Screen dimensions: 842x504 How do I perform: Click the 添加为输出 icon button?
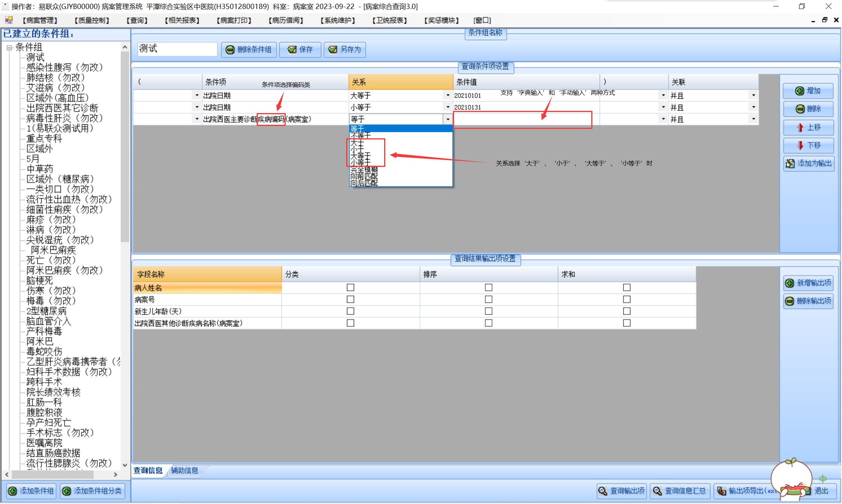tap(790, 163)
